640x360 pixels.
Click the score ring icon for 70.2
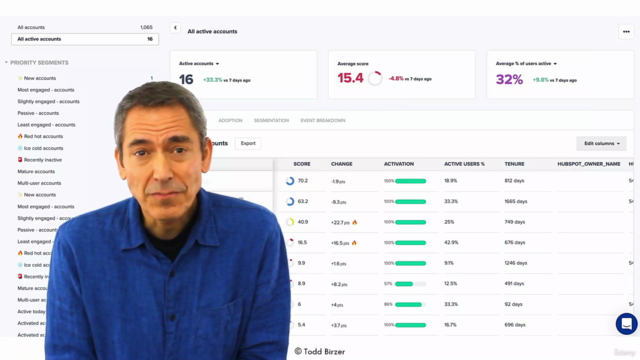pos(290,181)
